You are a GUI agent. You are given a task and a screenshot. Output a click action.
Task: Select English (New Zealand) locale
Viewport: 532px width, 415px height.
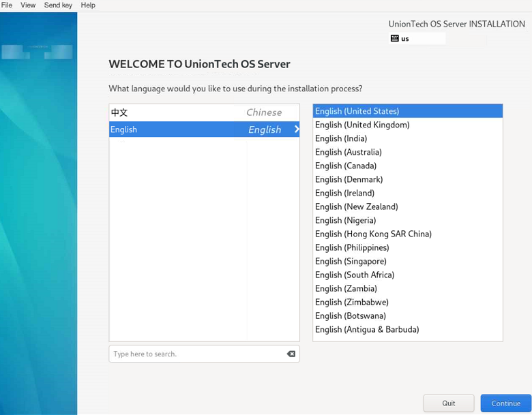point(408,206)
